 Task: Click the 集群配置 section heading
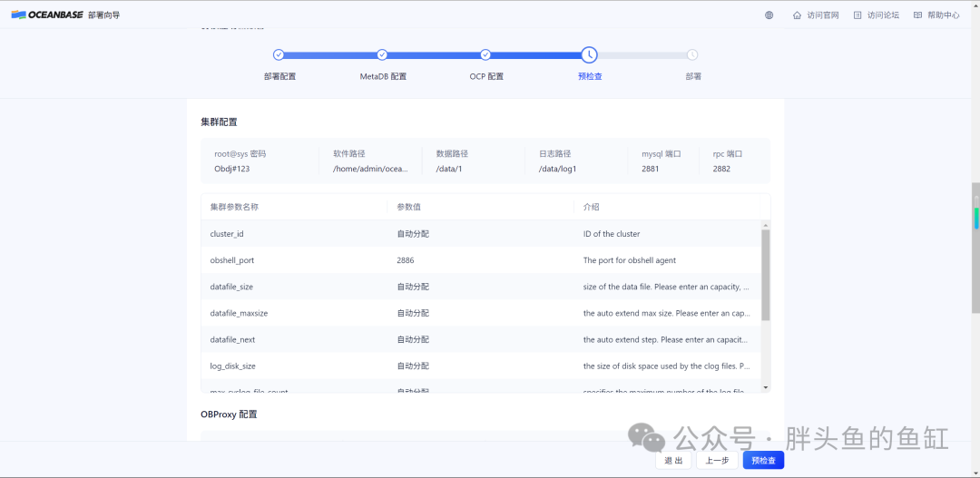tap(219, 122)
